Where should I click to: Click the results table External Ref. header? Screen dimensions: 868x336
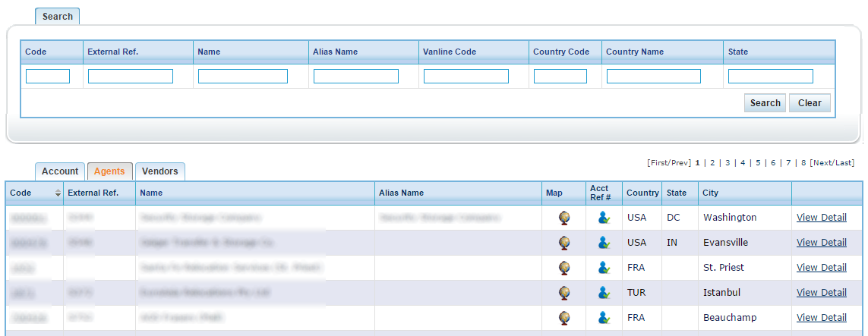pyautogui.click(x=99, y=193)
